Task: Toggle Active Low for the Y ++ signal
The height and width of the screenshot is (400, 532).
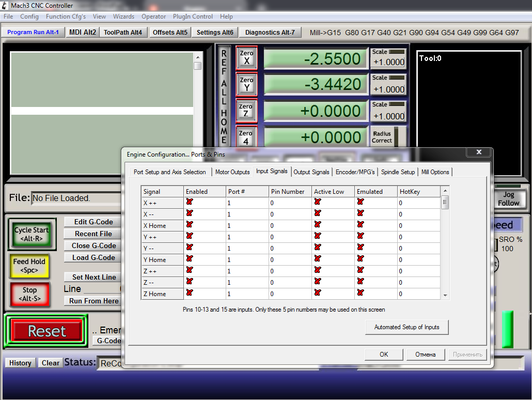Action: click(x=318, y=236)
